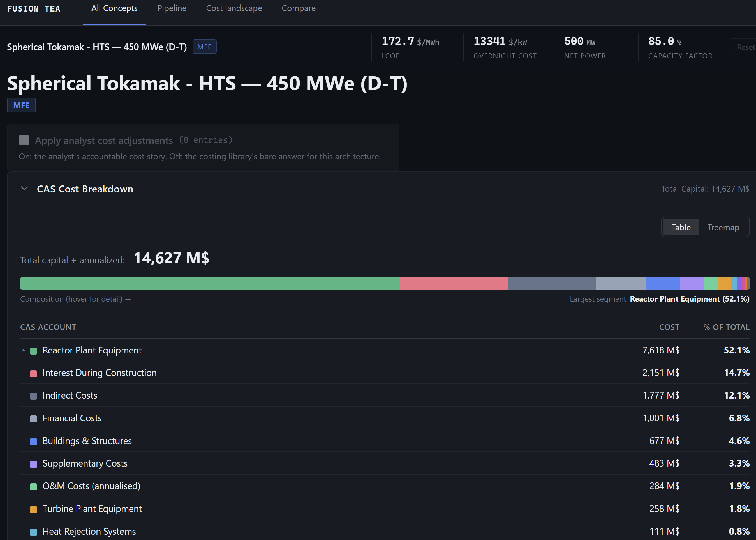Select the Heat Rejection Systems row label

pos(89,531)
